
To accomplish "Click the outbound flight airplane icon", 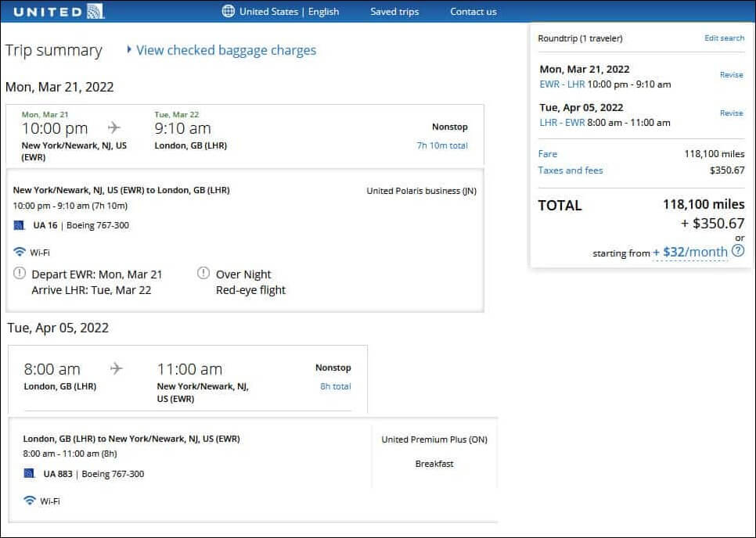I will [114, 127].
